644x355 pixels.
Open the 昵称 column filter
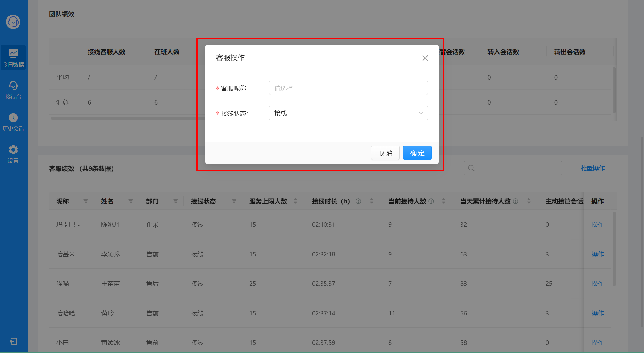[x=86, y=201]
